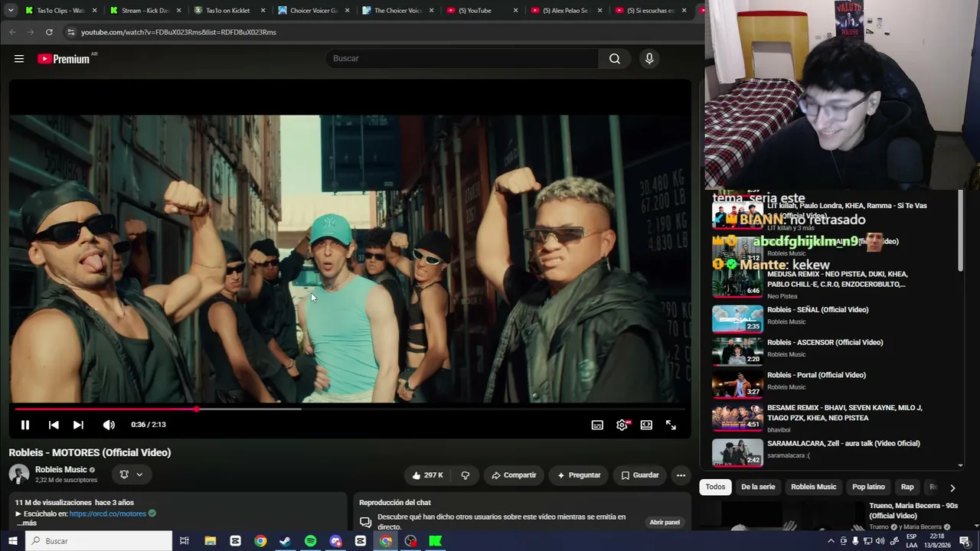
Task: Reload the page in the browser
Action: [x=49, y=32]
